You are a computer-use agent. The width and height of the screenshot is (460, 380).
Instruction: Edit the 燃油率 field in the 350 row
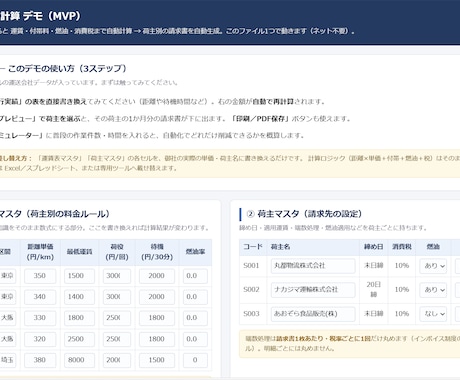pyautogui.click(x=195, y=276)
